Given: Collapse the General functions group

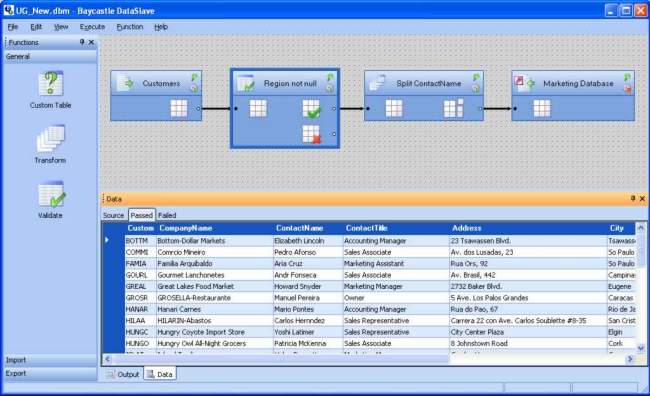Looking at the screenshot, I should (x=51, y=56).
